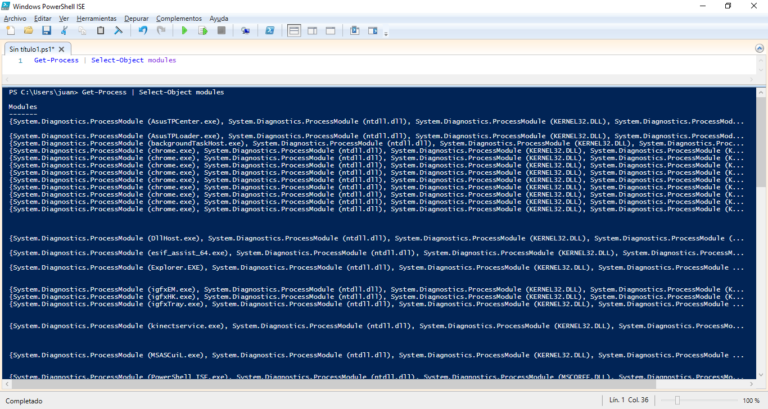Click the zoom slider handle in status bar
The image size is (768, 409).
pyautogui.click(x=677, y=400)
